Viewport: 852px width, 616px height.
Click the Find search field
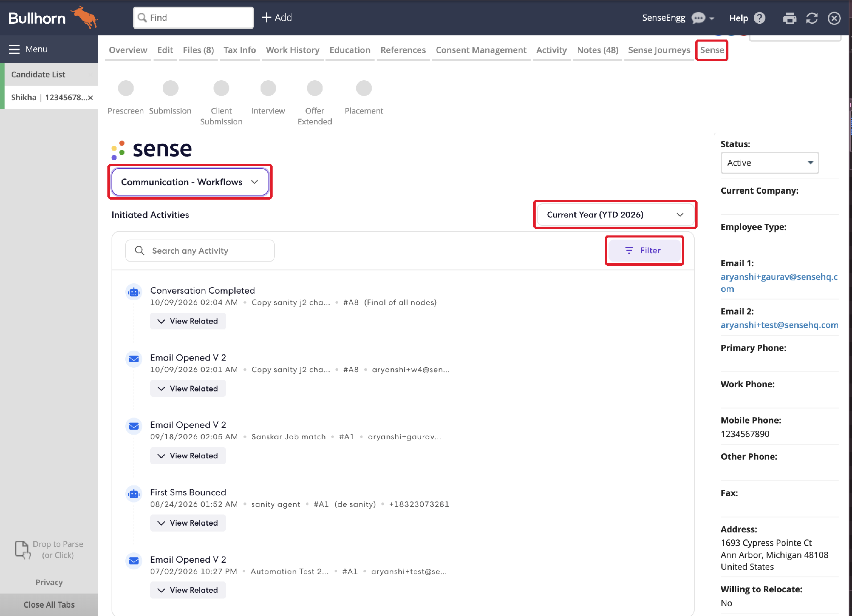tap(194, 18)
